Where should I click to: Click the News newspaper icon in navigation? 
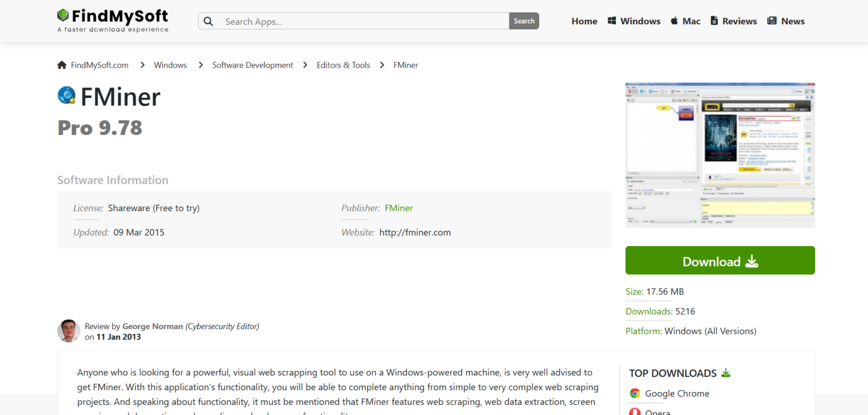coord(772,21)
